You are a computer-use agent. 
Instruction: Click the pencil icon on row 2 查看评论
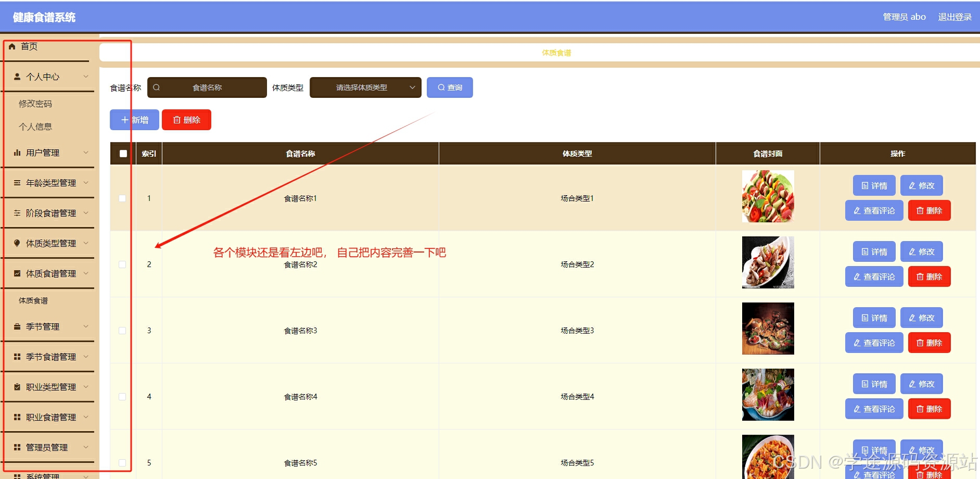pos(857,276)
